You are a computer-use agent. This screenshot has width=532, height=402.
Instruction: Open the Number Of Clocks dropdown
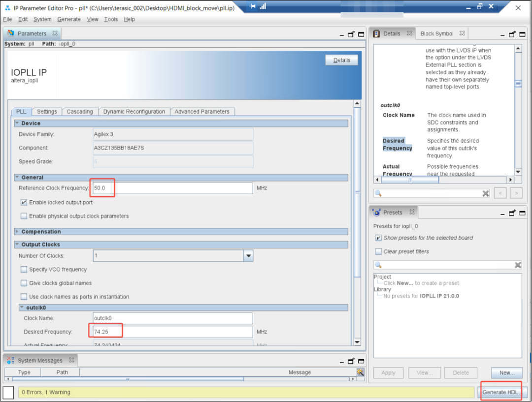[x=248, y=256]
